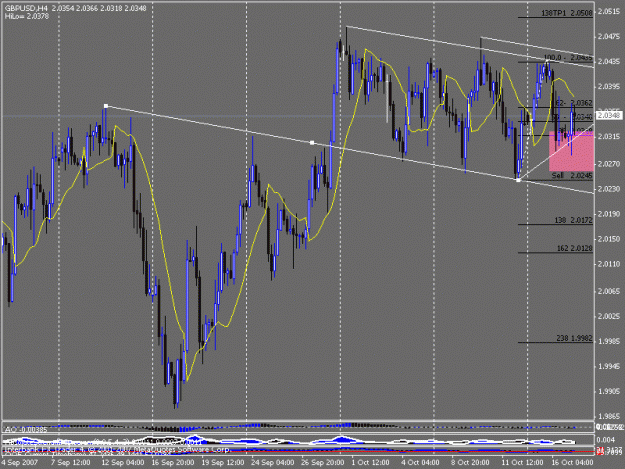The image size is (625, 469).
Task: Select the middle trendline anchor near 26 Sep
Action: (312, 142)
